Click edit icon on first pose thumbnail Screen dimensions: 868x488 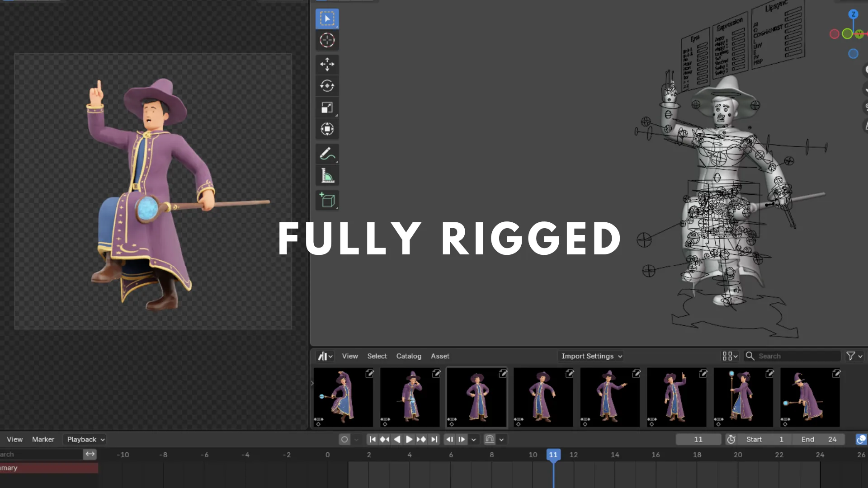pyautogui.click(x=369, y=373)
